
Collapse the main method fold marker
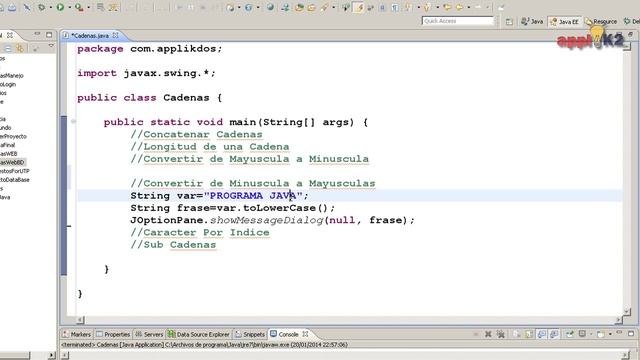(x=73, y=121)
